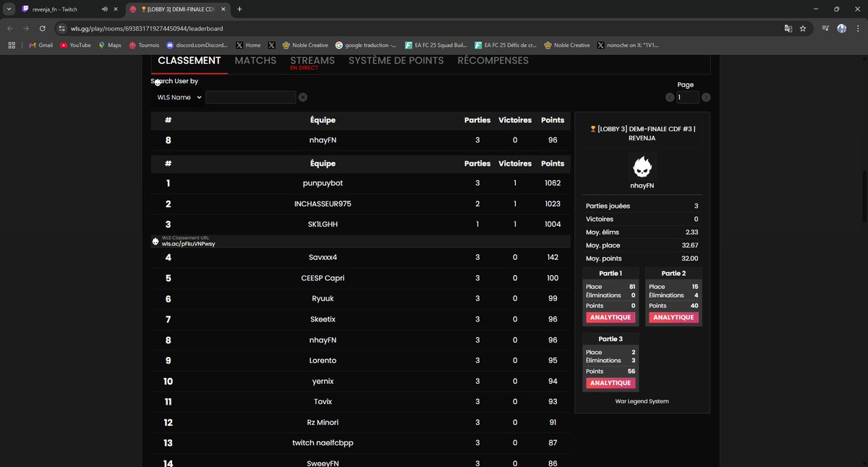Open the discord.com bookmark
Screen dimensions: 868x467
[197, 45]
